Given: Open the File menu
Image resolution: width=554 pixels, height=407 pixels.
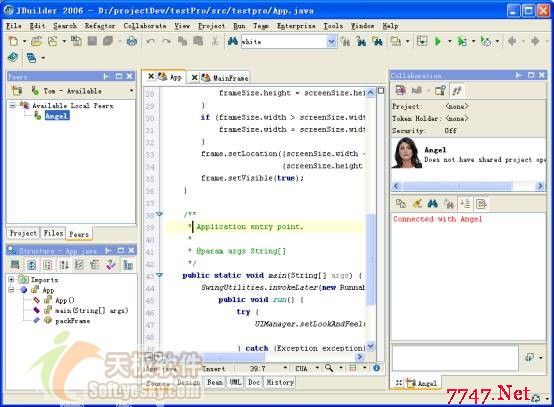Looking at the screenshot, I should point(14,26).
